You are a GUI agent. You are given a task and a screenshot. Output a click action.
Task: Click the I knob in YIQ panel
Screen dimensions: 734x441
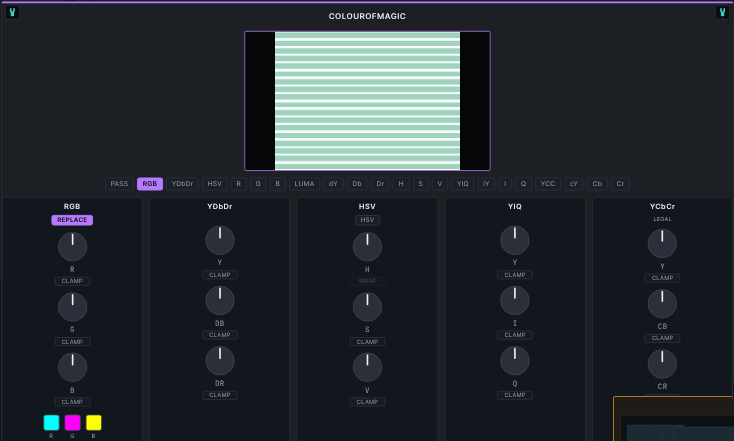pyautogui.click(x=515, y=301)
